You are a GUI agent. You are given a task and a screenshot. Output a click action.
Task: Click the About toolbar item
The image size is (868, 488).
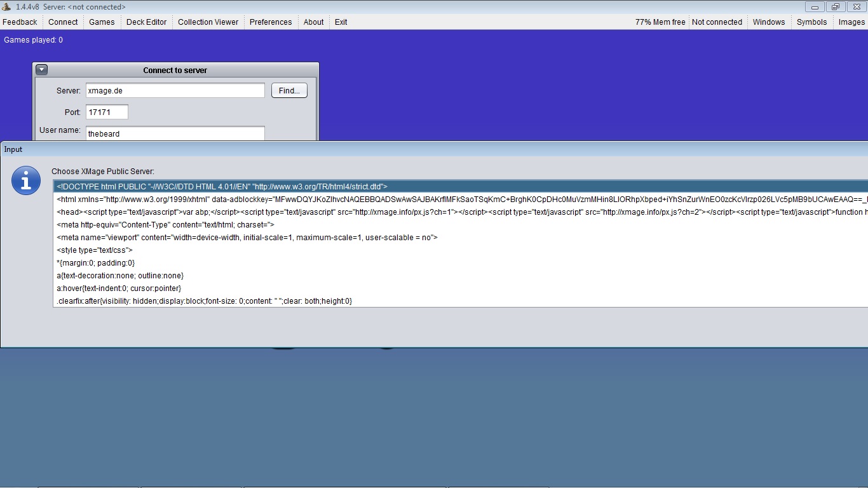(x=313, y=22)
